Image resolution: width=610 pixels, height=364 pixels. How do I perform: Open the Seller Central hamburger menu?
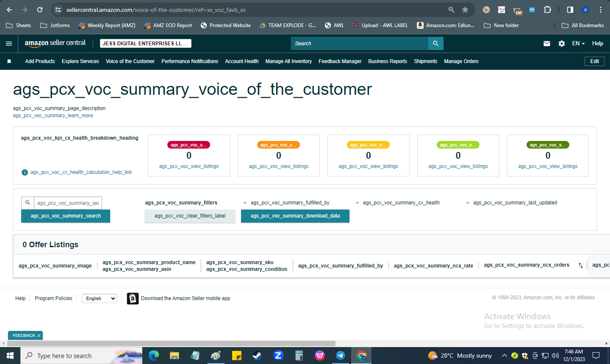(9, 44)
